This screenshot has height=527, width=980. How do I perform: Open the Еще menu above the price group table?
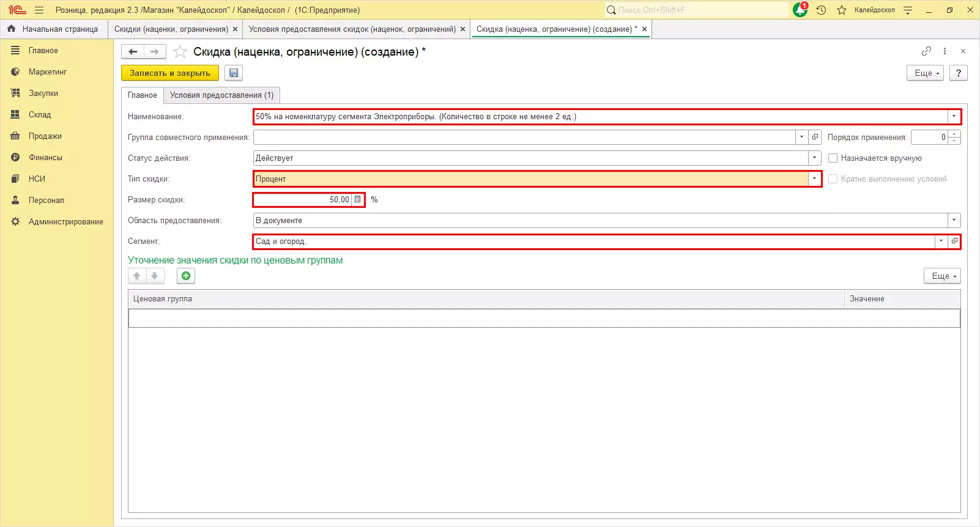point(942,276)
